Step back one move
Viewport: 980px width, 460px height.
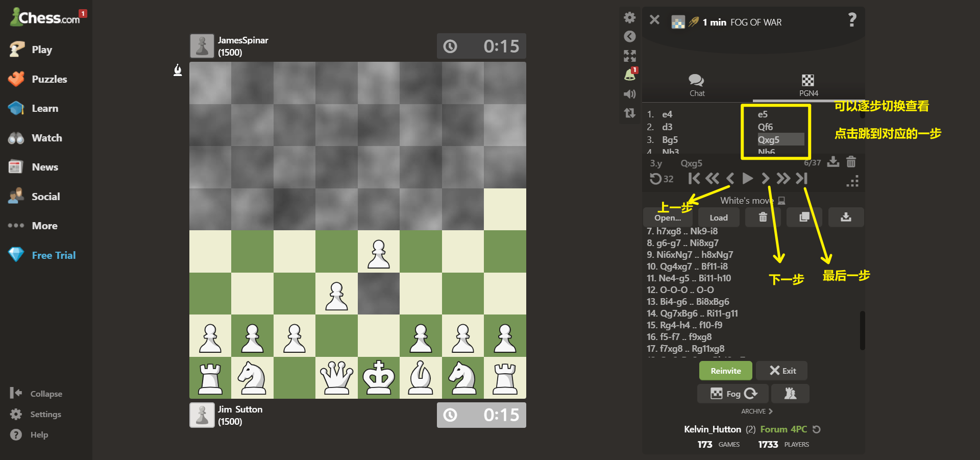tap(730, 178)
